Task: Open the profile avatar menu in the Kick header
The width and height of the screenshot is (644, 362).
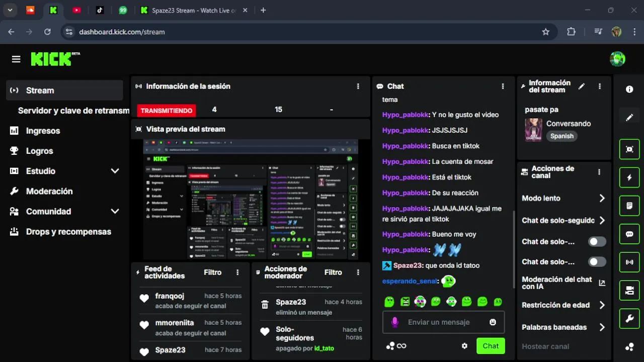Action: pos(617,59)
